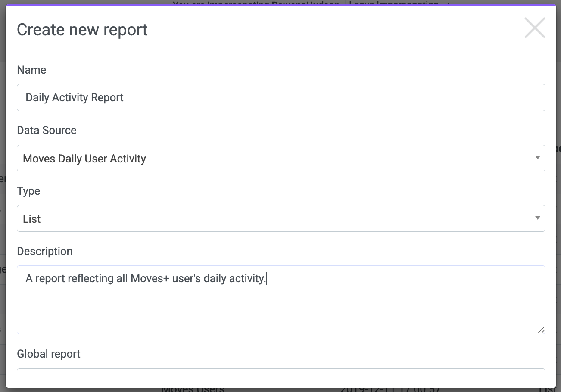Screen dimensions: 561x392
Task: Click the Type dropdown arrow
Action: [x=537, y=218]
